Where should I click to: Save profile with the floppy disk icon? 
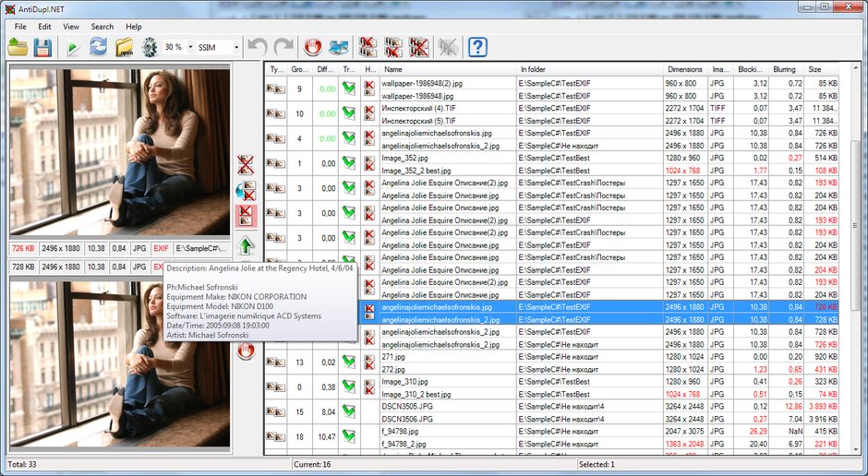pos(42,47)
